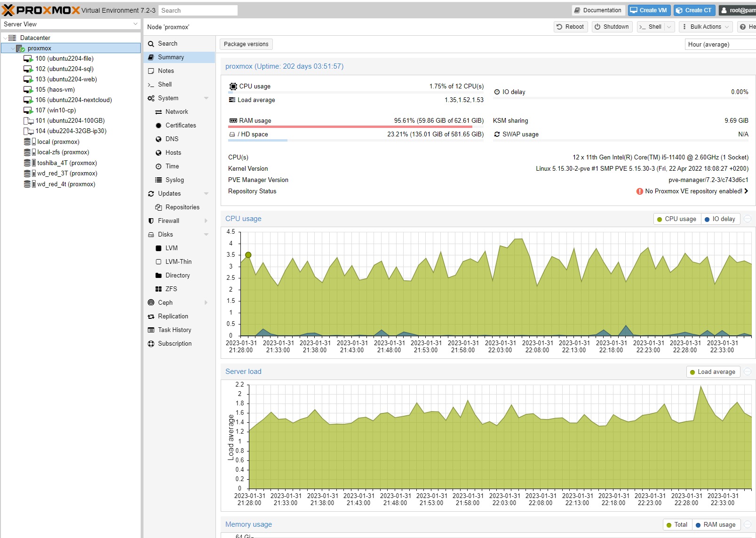Click the toshiba_4T storage icon
This screenshot has height=538, width=756.
(30, 163)
